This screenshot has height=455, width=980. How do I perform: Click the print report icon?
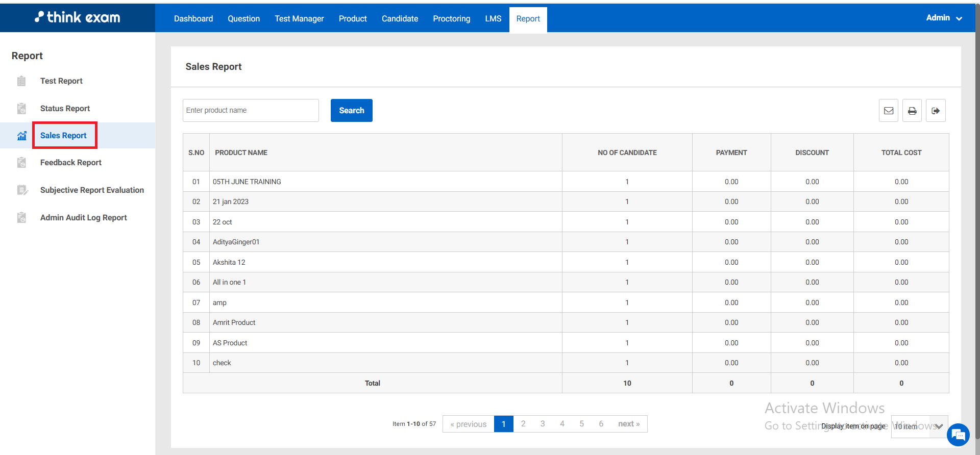pyautogui.click(x=912, y=111)
